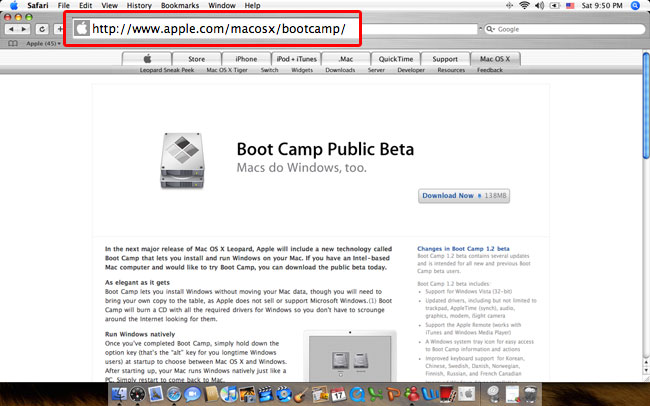Switch to the Store tab on apple.com
Screen dimensions: 650x406
tap(196, 59)
